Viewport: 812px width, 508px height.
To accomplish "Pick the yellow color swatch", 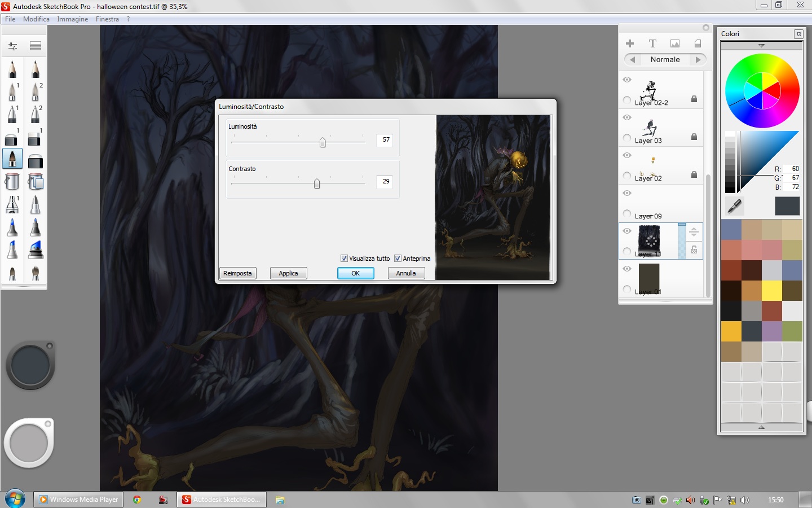I will coord(771,291).
